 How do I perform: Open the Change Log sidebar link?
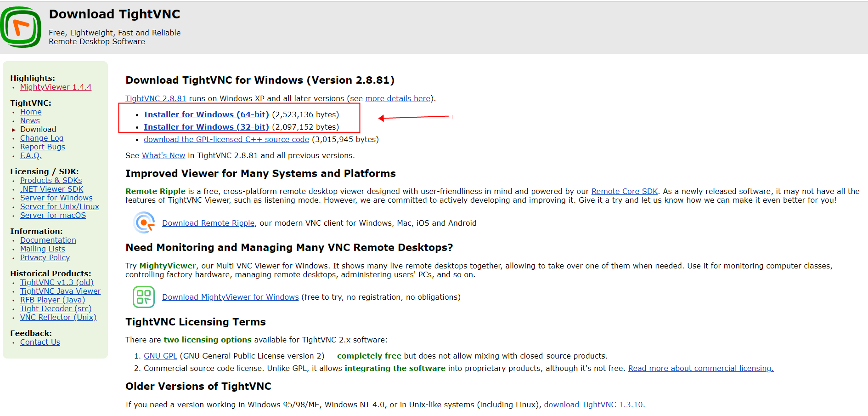coord(42,138)
